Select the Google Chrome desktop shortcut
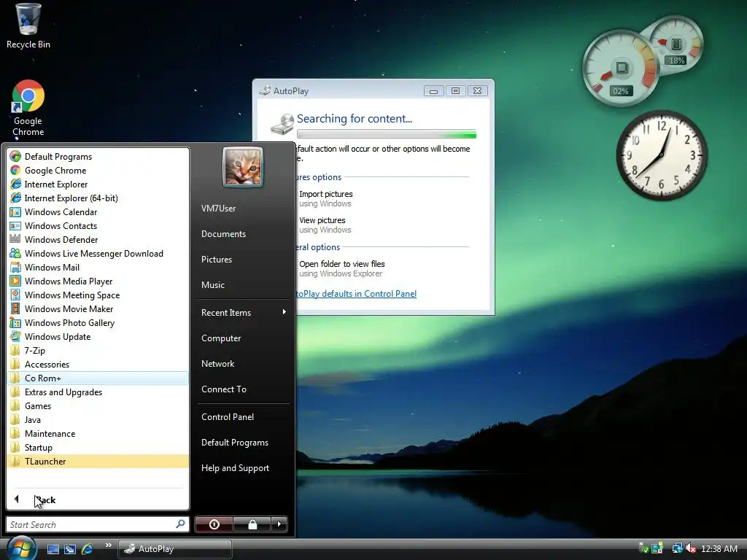This screenshot has width=747, height=560. [28, 109]
